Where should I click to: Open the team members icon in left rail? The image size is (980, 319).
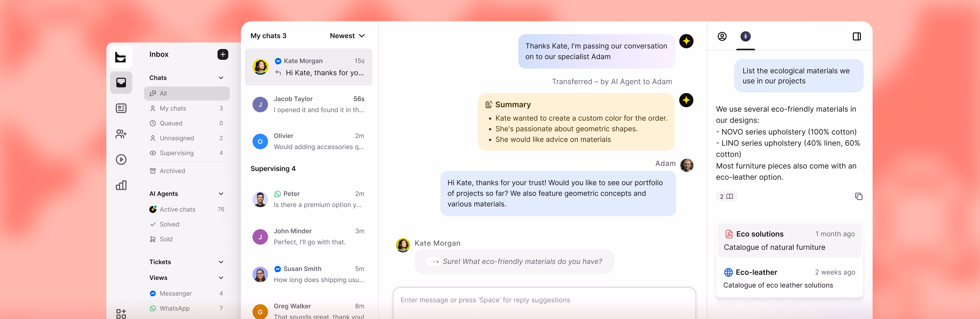click(x=121, y=134)
